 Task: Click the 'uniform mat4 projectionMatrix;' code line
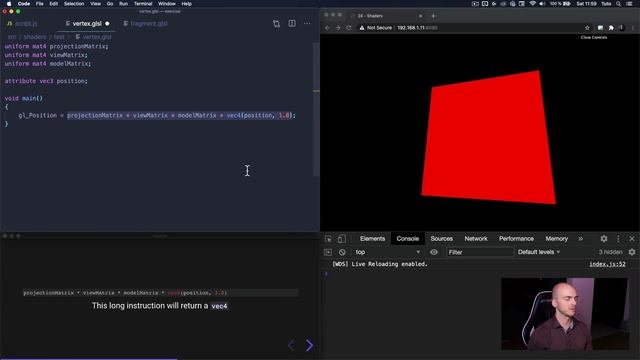pyautogui.click(x=57, y=46)
